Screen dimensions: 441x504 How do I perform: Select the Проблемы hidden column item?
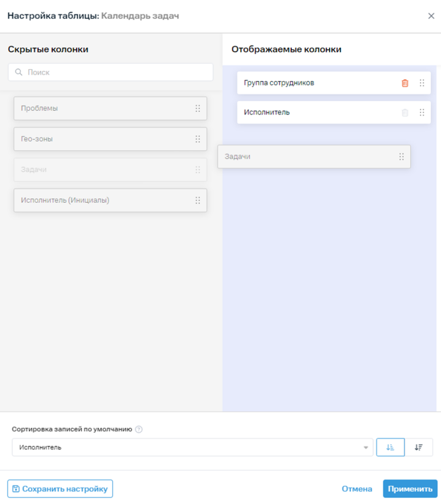click(110, 109)
